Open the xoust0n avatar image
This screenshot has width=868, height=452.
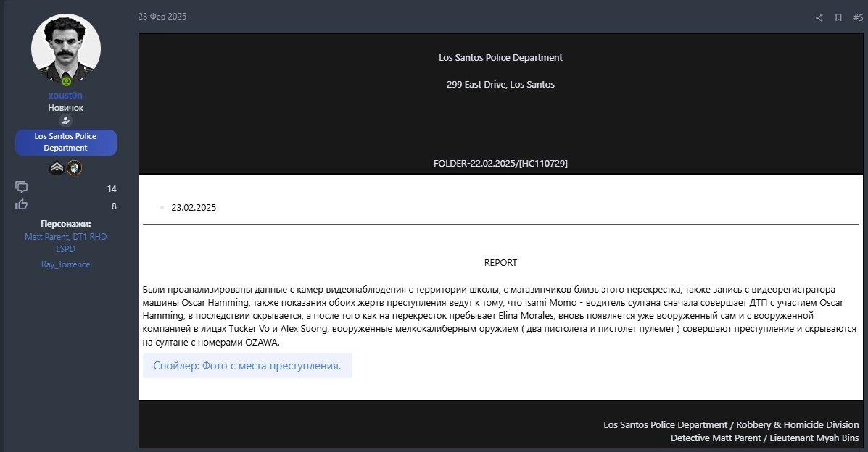65,49
